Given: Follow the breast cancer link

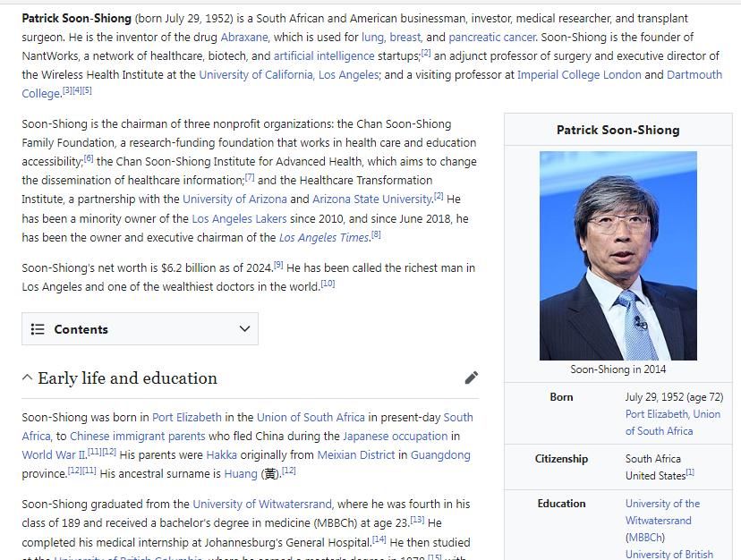Looking at the screenshot, I should 405,37.
